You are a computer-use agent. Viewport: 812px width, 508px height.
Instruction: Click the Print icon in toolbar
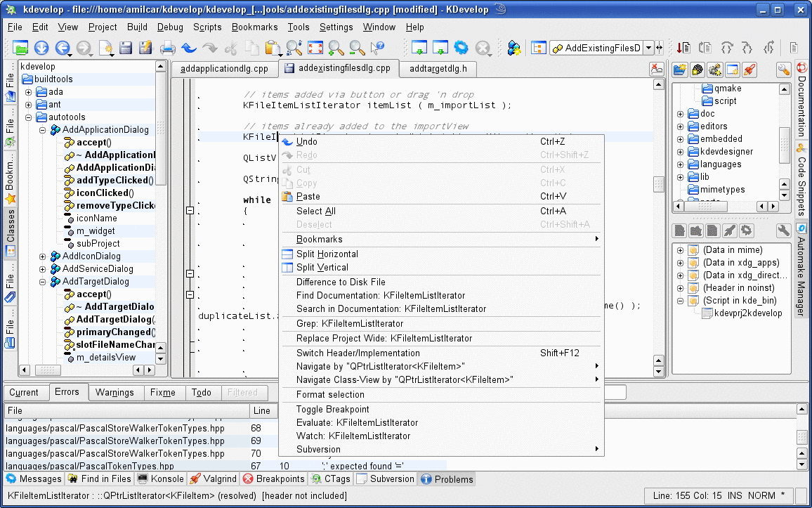pyautogui.click(x=167, y=48)
